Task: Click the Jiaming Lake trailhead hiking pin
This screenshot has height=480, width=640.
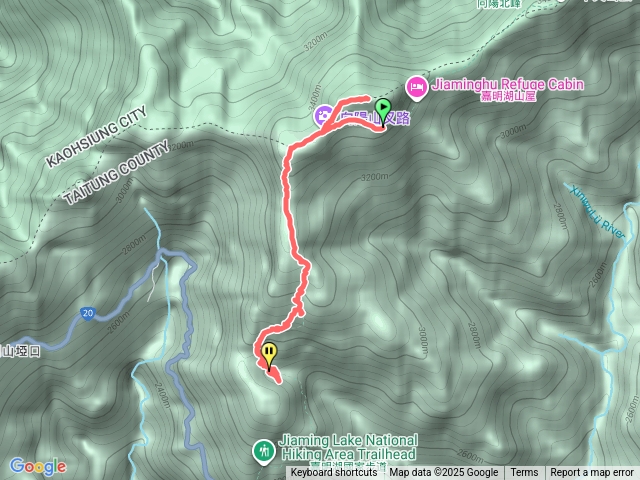Action: pos(264,452)
